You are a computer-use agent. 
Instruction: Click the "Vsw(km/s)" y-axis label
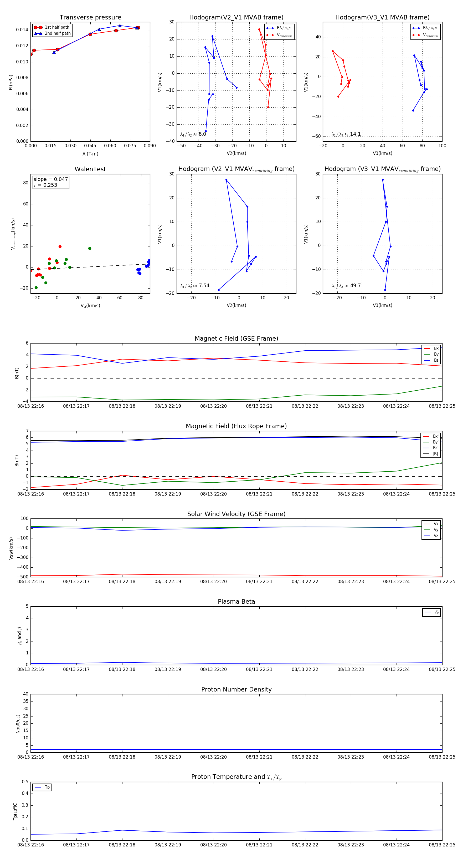(x=11, y=548)
